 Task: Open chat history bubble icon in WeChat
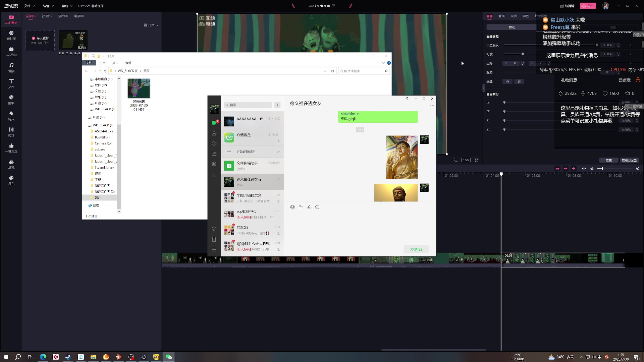click(317, 207)
